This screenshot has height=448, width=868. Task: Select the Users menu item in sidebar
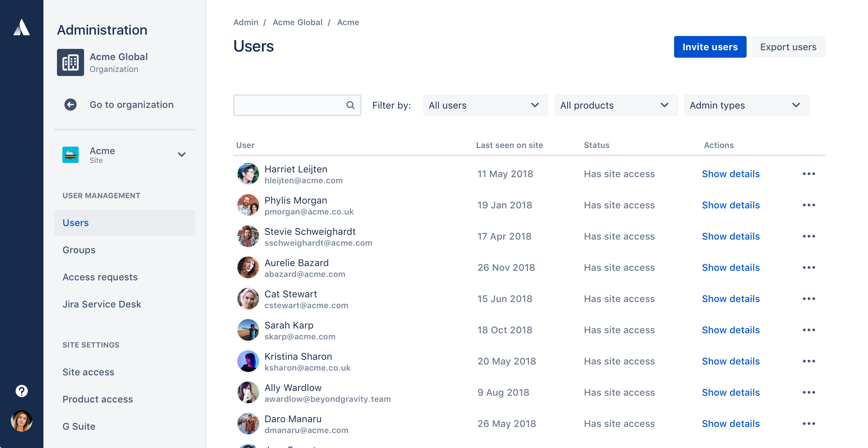[75, 222]
